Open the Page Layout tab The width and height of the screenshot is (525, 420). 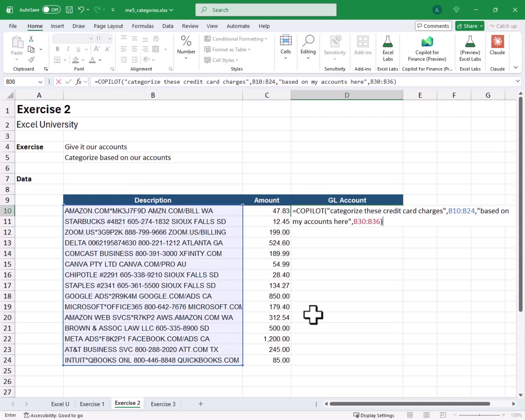coord(108,26)
